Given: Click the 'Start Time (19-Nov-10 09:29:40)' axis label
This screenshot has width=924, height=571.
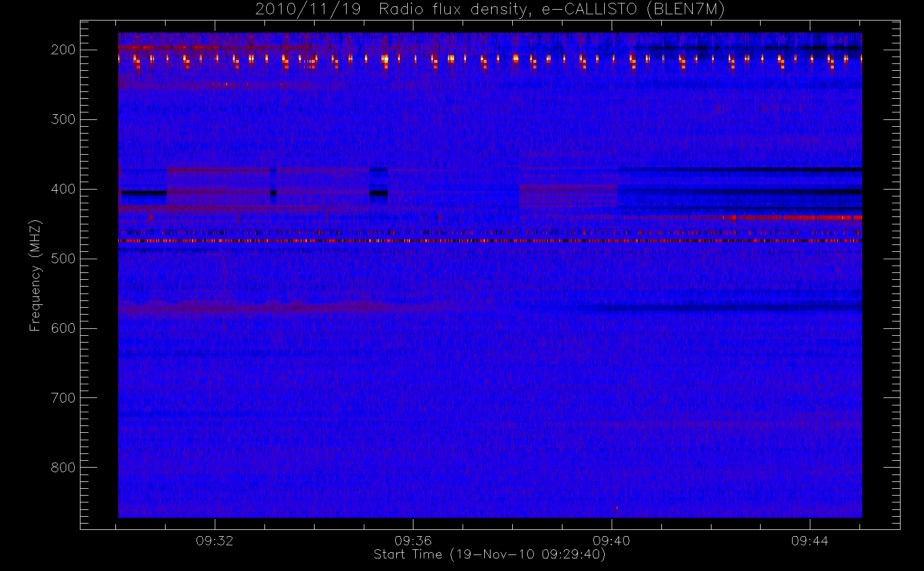Looking at the screenshot, I should pos(489,554).
